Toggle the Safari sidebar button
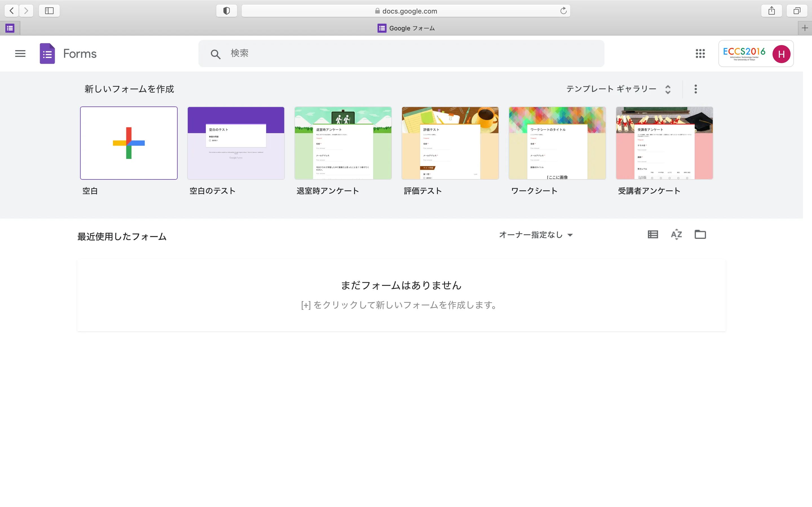The height and width of the screenshot is (507, 812). (x=49, y=11)
